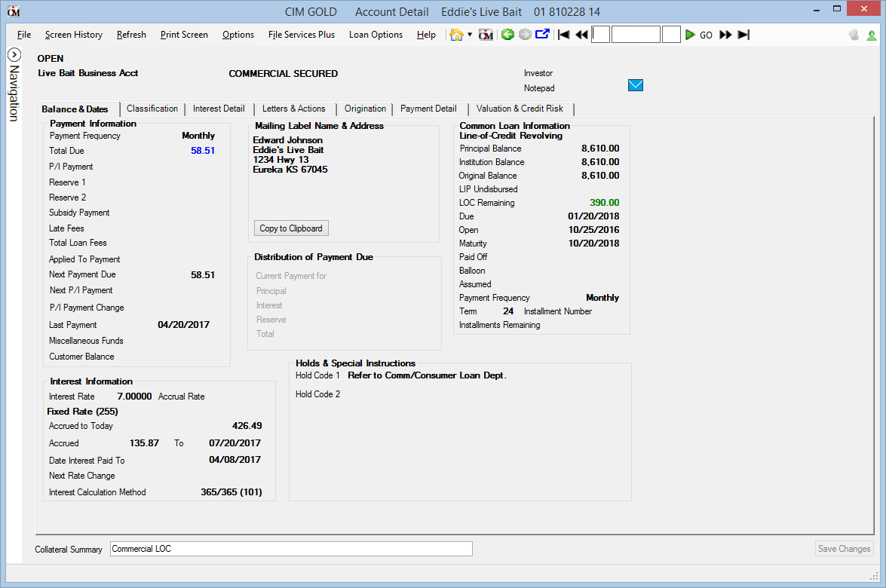This screenshot has width=886, height=588.
Task: Click the CIM icon in title bar
Action: [14, 11]
